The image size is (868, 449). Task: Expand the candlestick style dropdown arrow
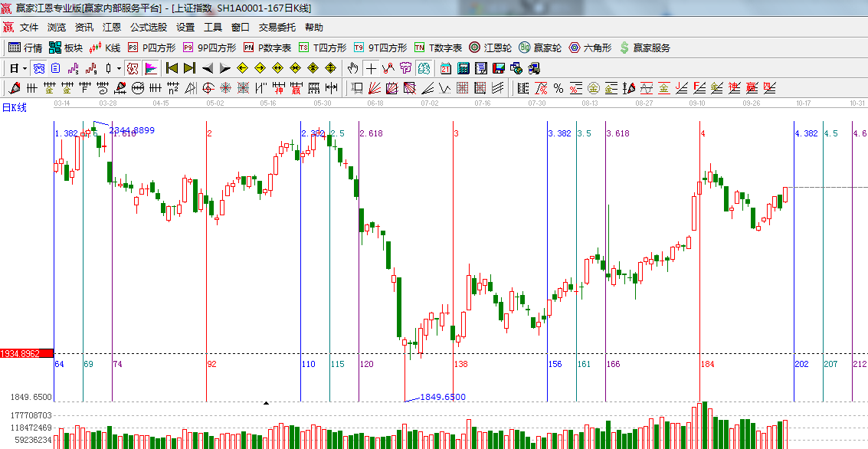[x=119, y=68]
